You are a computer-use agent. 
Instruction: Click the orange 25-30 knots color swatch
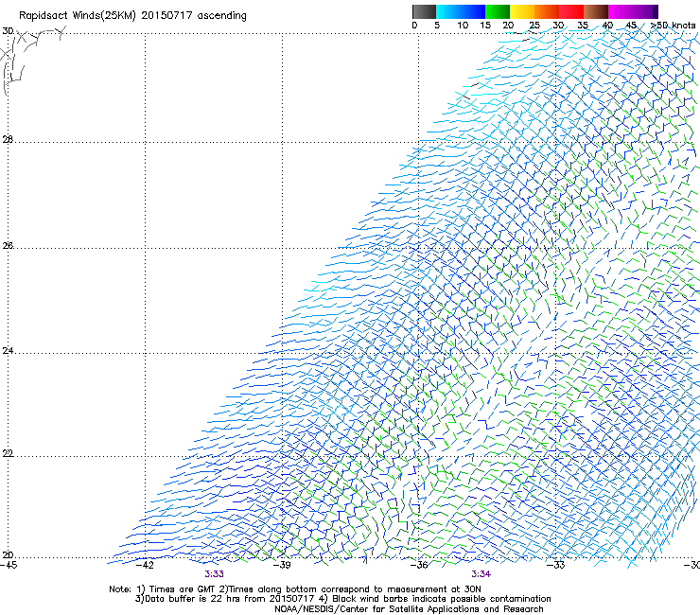tap(547, 11)
